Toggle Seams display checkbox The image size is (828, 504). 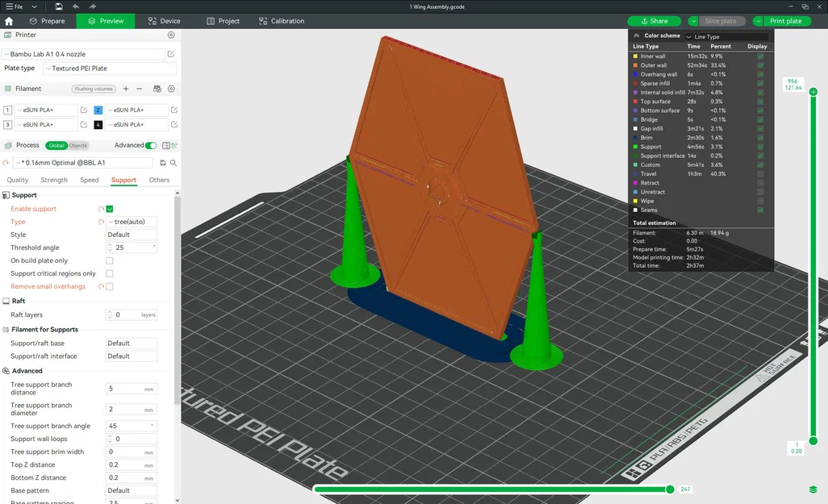760,210
